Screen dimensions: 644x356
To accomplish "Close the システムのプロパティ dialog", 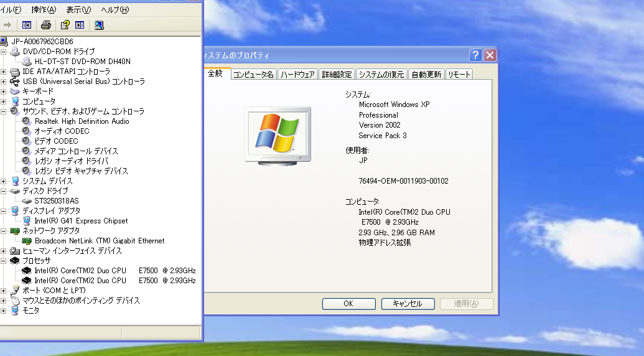I will [490, 55].
